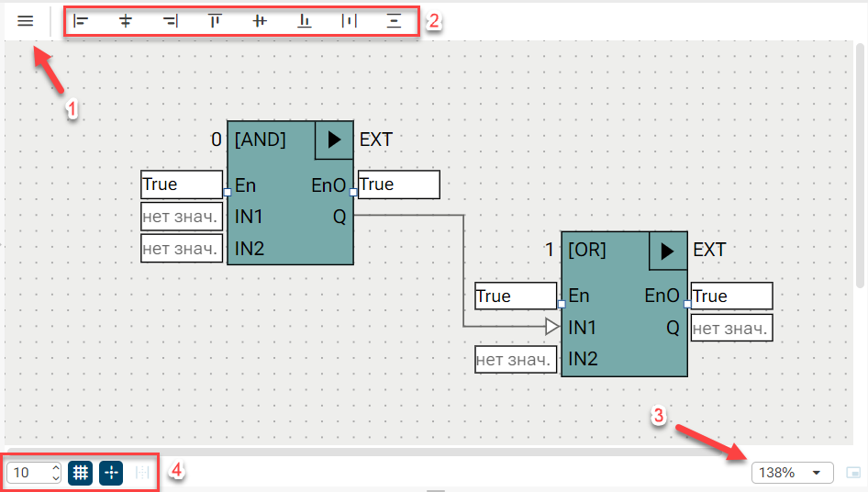
Task: Expand the AND block play arrow
Action: pos(334,140)
